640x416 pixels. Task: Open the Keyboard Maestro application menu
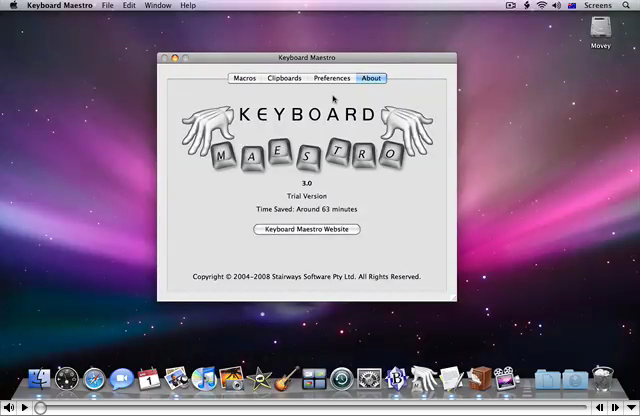click(x=60, y=5)
